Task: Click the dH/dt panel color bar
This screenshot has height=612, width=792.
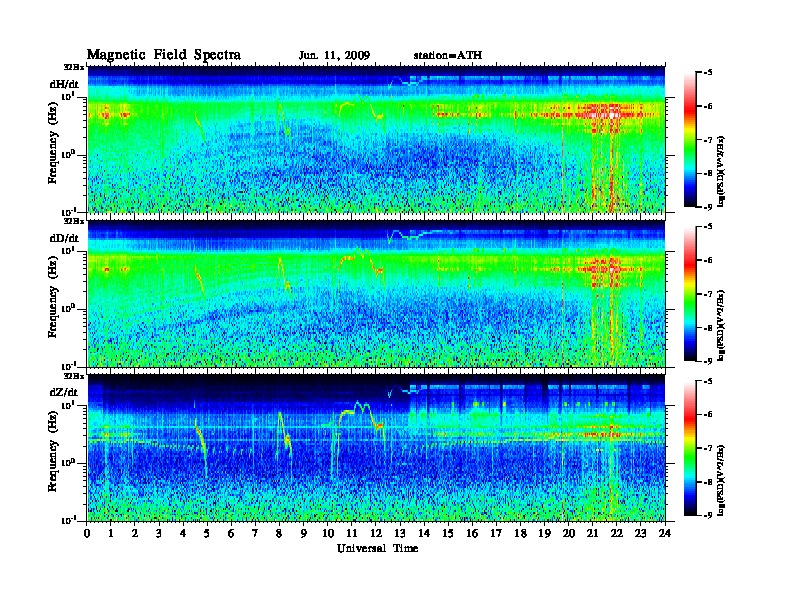Action: pyautogui.click(x=690, y=140)
